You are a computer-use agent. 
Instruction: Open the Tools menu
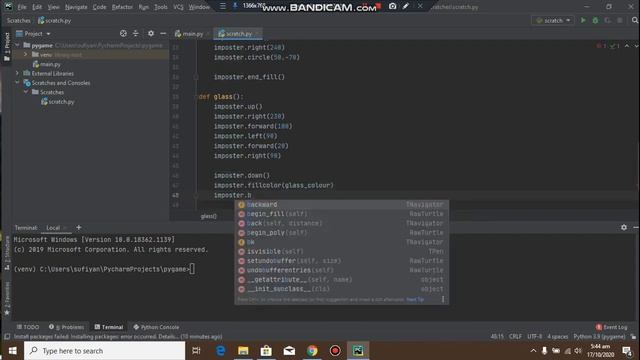[x=160, y=7]
